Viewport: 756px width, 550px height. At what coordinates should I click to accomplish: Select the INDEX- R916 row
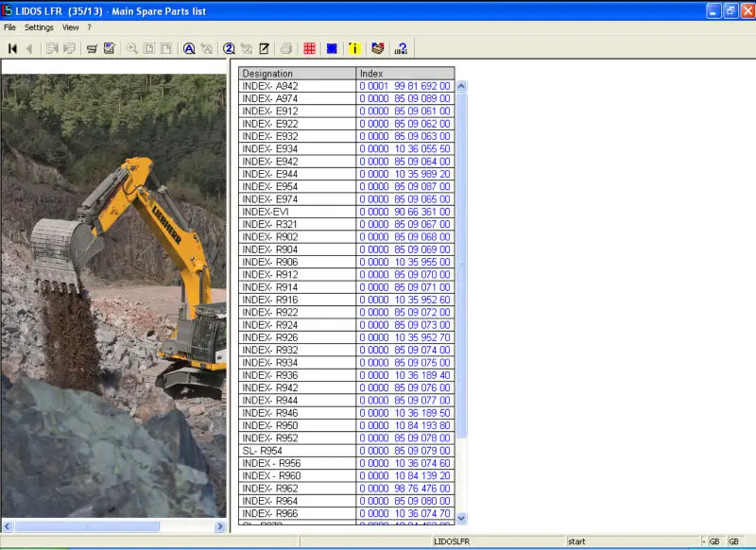click(x=346, y=300)
